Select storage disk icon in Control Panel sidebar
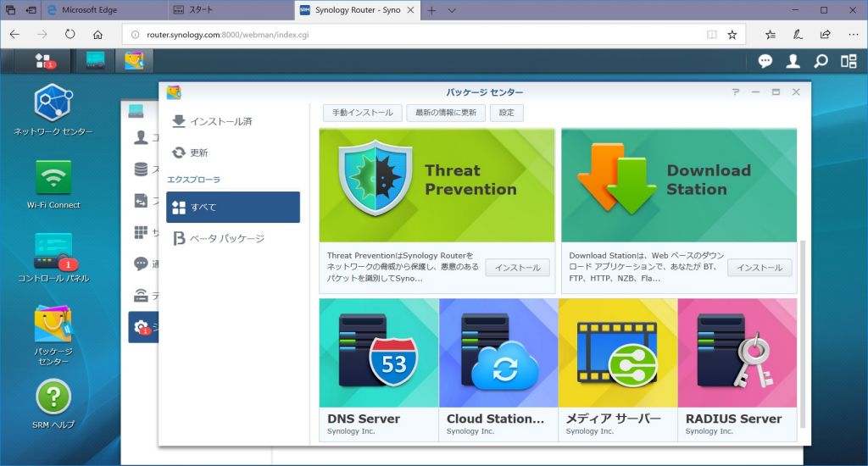 142,169
